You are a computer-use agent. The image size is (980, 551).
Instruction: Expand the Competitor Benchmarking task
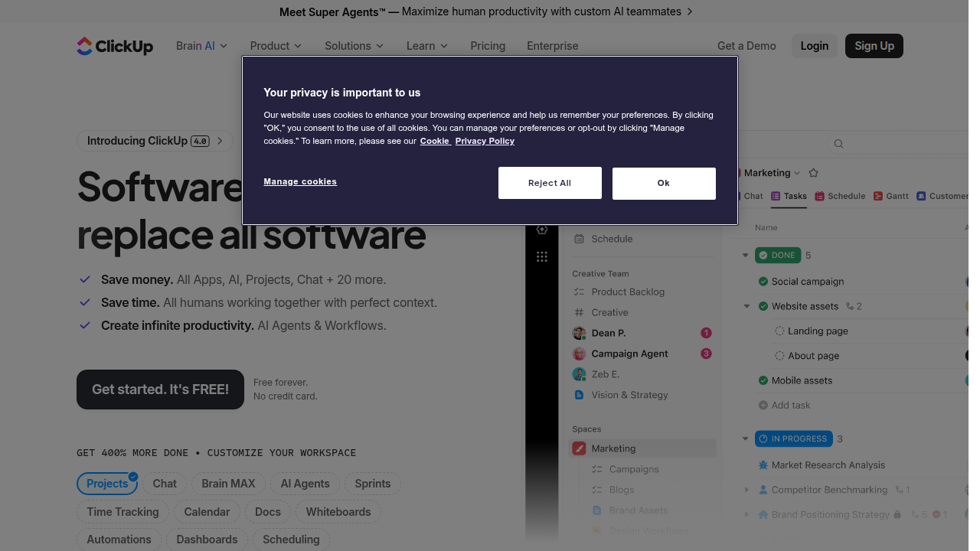[x=746, y=490]
